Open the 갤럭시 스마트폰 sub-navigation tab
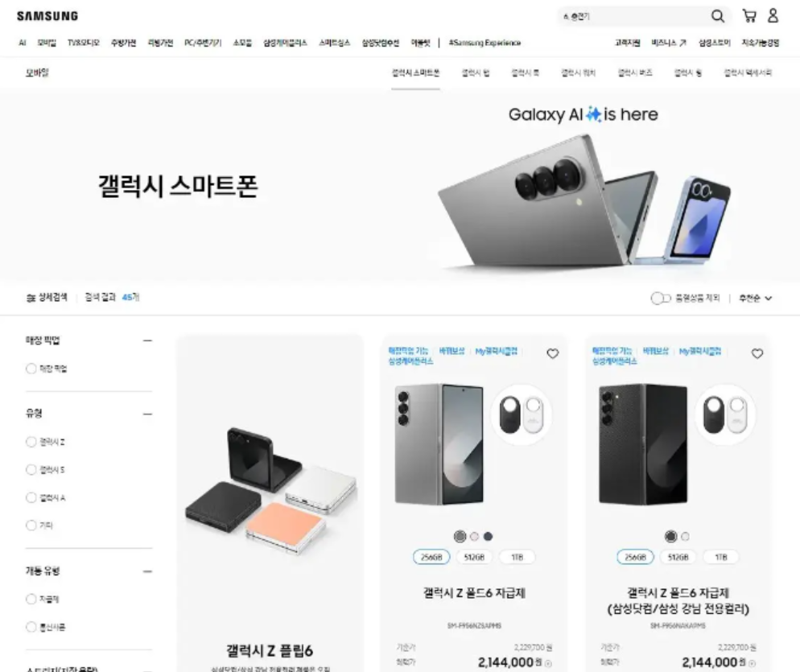Viewport: 800px width, 672px height. point(415,73)
